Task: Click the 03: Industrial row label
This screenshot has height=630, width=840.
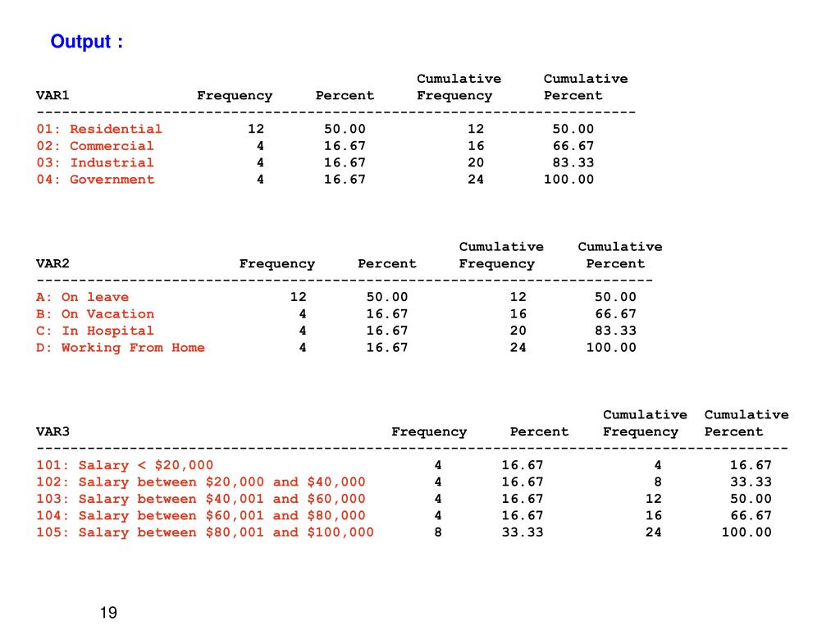Action: (95, 162)
